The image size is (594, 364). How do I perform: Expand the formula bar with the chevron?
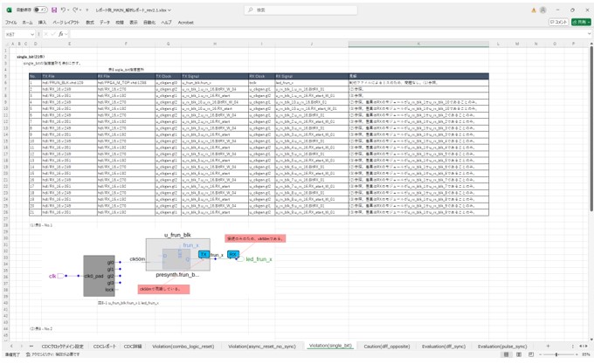pos(589,35)
